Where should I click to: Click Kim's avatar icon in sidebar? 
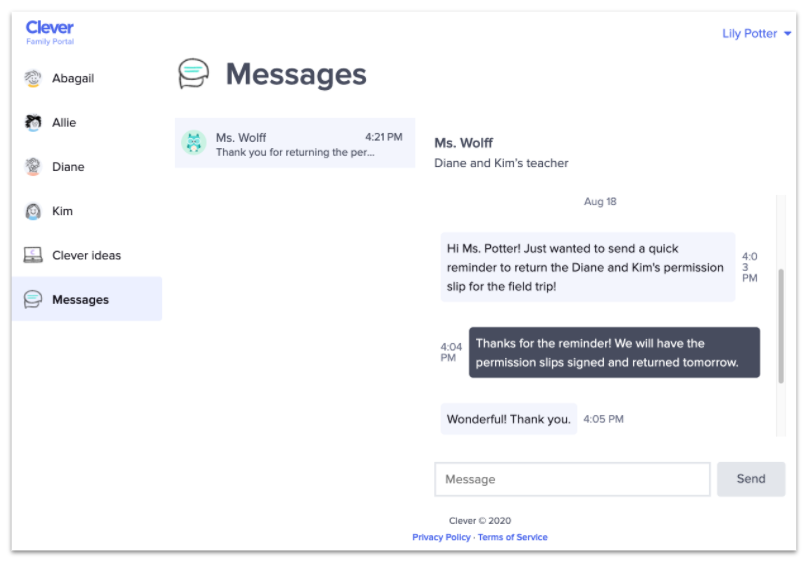point(33,211)
